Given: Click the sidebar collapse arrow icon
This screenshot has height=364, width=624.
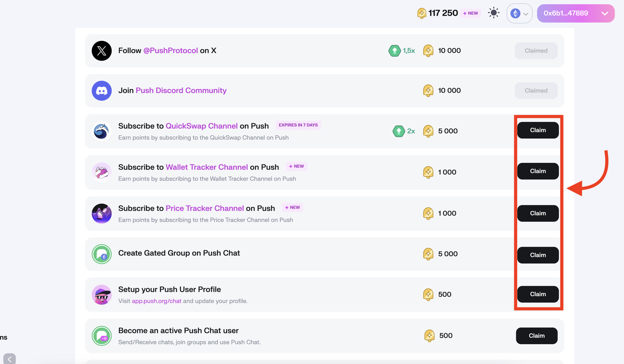Looking at the screenshot, I should point(9,359).
